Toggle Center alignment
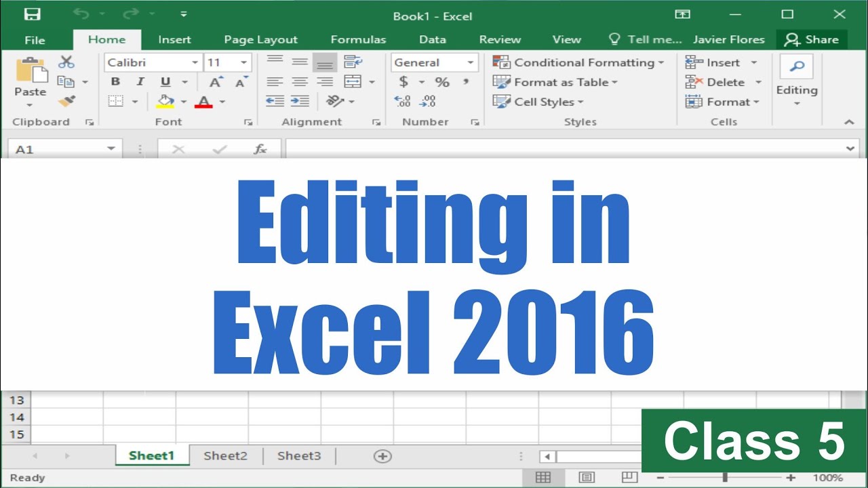Image resolution: width=868 pixels, height=488 pixels. tap(300, 82)
